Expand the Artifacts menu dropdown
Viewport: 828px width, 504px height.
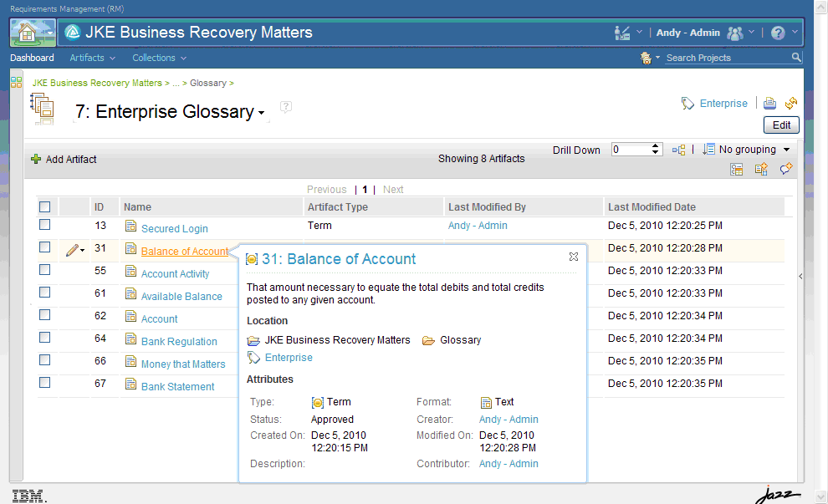[x=112, y=58]
